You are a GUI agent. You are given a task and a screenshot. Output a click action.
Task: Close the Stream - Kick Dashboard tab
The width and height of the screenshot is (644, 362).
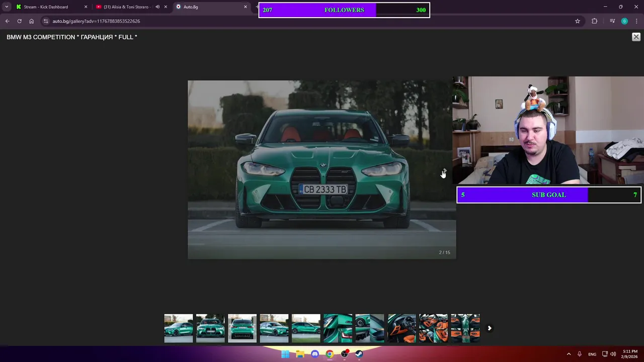pos(86,7)
